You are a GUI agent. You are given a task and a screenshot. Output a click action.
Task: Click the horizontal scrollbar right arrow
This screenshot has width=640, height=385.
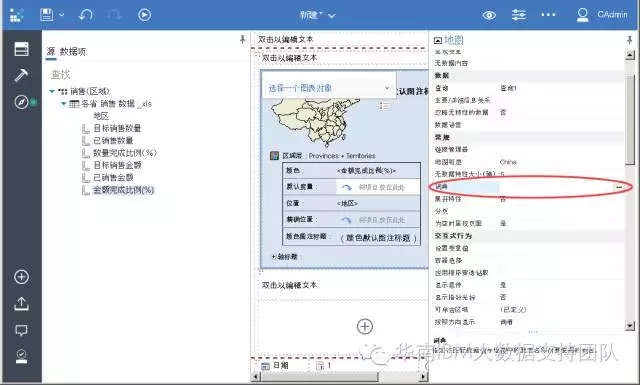click(424, 376)
